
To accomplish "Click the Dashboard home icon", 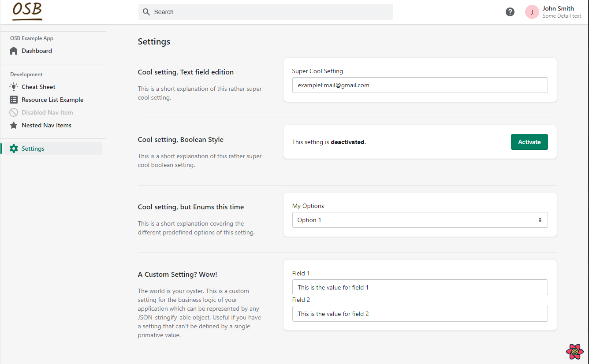I will 14,51.
